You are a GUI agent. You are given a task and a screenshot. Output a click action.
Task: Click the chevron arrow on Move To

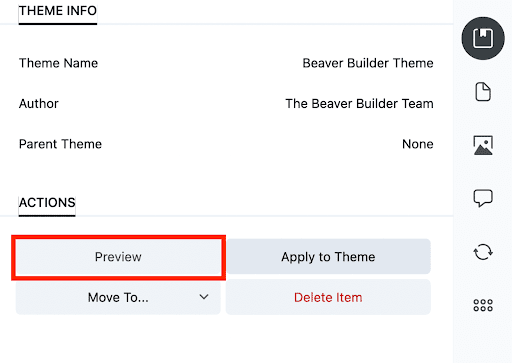204,297
